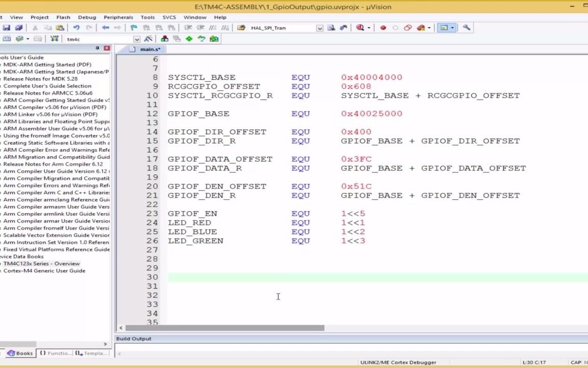The height and width of the screenshot is (368, 588).
Task: Open the TM4C123x Series - Overview book
Action: (x=41, y=263)
